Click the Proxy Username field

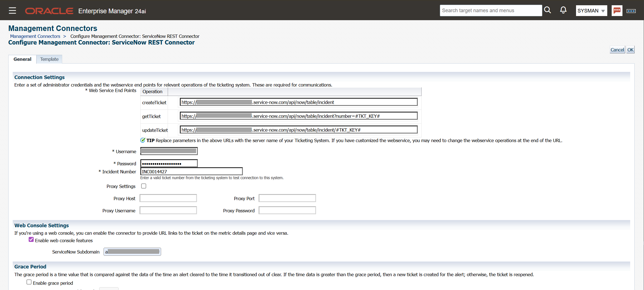pyautogui.click(x=168, y=210)
